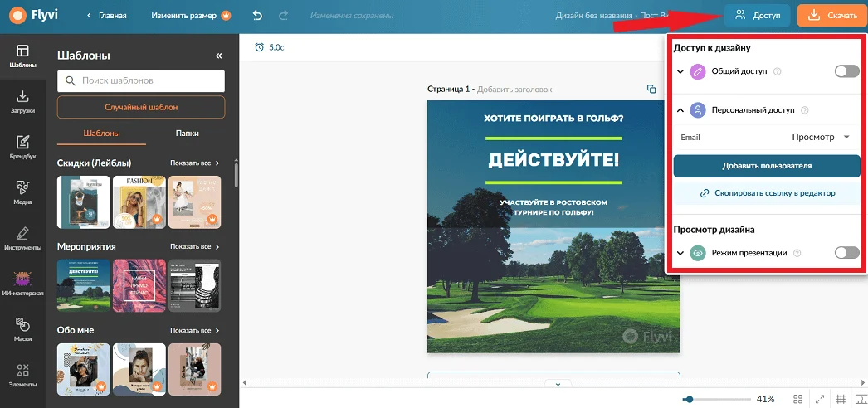The width and height of the screenshot is (868, 408).
Task: Open the Загрузки uploads panel
Action: click(22, 100)
